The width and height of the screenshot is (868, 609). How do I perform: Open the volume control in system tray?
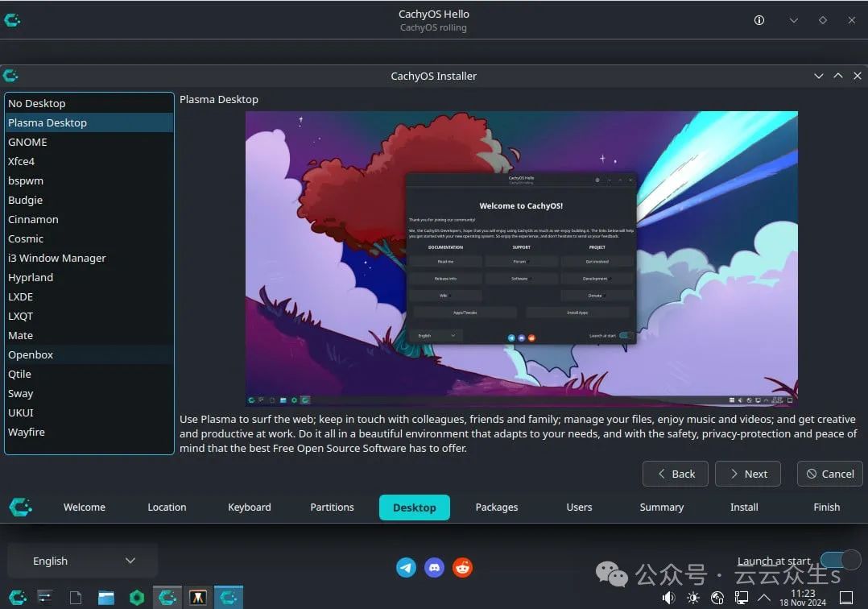pos(668,598)
